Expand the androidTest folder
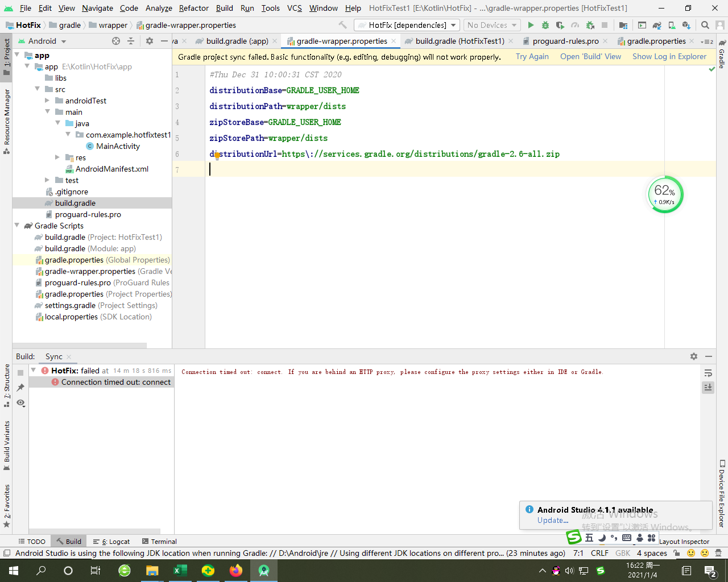Screen dimensions: 728x582 coord(48,101)
